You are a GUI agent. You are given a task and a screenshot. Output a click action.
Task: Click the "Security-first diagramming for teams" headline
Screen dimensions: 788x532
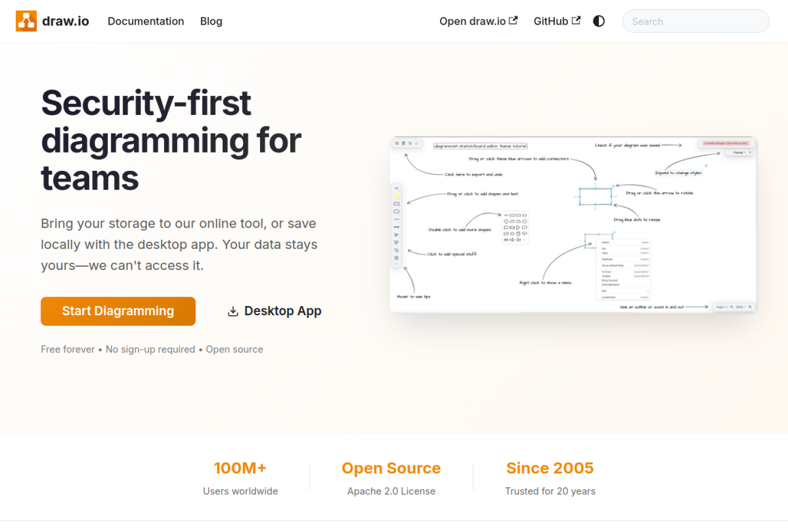(171, 141)
